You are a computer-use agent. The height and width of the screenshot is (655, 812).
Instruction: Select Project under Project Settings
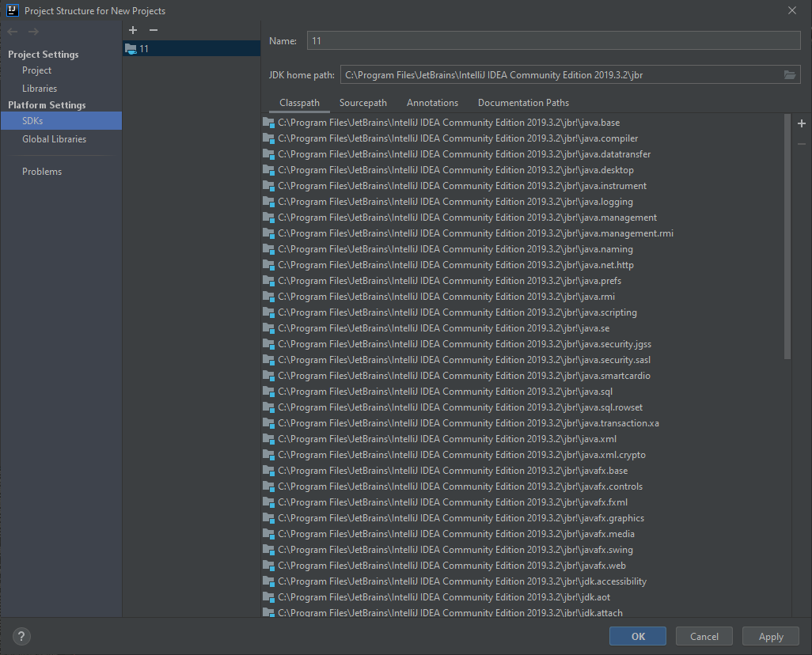(x=37, y=70)
